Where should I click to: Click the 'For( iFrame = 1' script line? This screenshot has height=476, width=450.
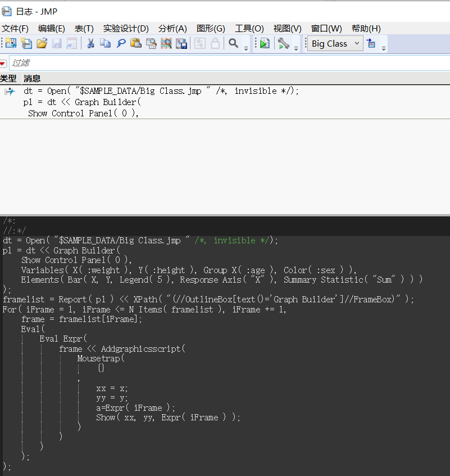(x=144, y=309)
